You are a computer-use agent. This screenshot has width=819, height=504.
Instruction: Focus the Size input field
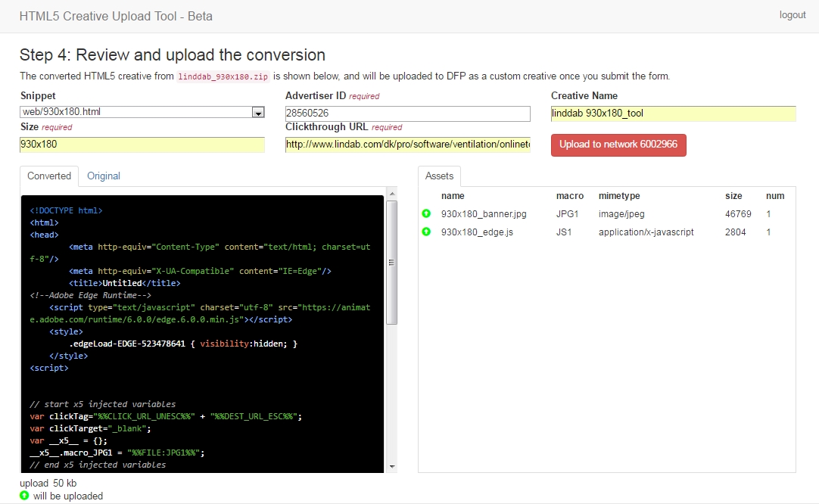pos(142,145)
